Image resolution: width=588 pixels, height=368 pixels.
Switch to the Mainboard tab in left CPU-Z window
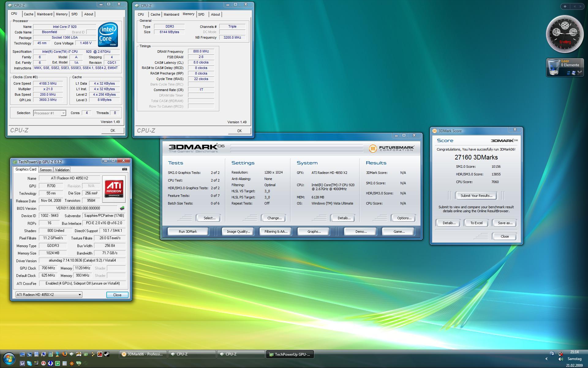(x=44, y=14)
